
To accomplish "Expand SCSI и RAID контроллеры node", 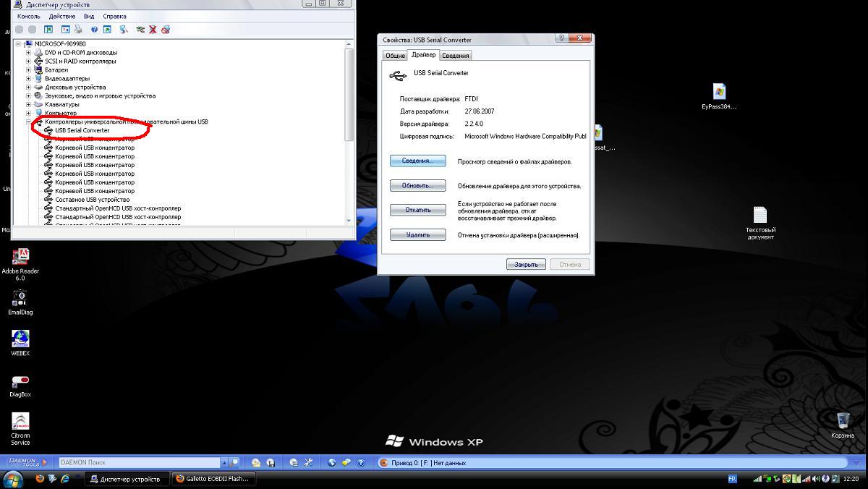I will click(x=28, y=61).
